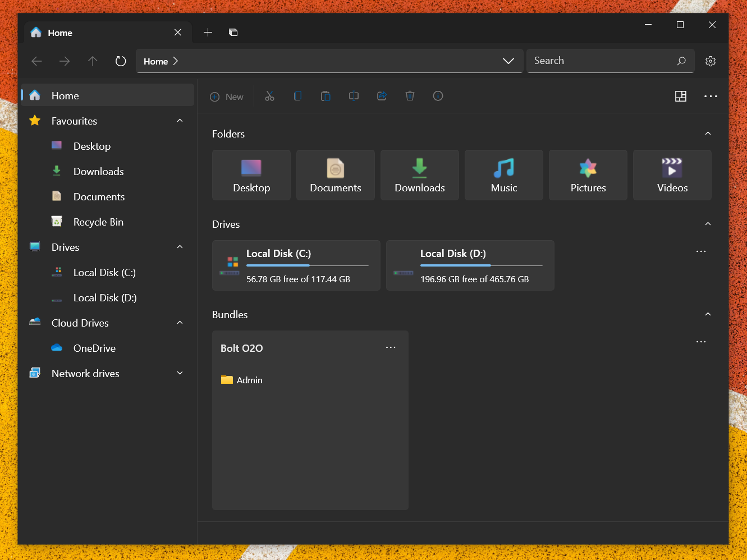
Task: Select the Rename icon in the toolbar
Action: [354, 96]
